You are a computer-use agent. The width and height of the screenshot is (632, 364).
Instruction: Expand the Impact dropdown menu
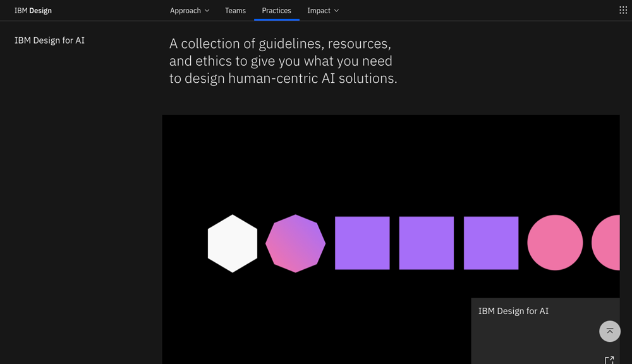(x=323, y=11)
